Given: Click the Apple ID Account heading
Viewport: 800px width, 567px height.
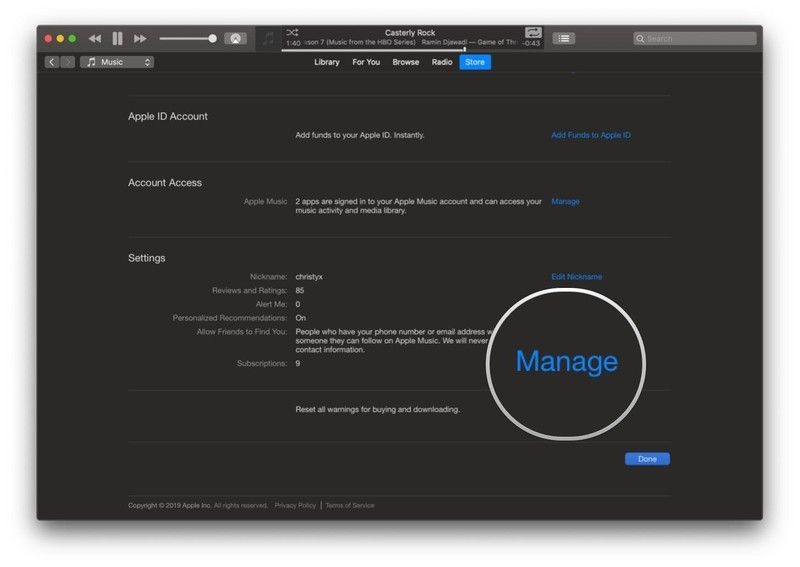Looking at the screenshot, I should click(x=168, y=116).
